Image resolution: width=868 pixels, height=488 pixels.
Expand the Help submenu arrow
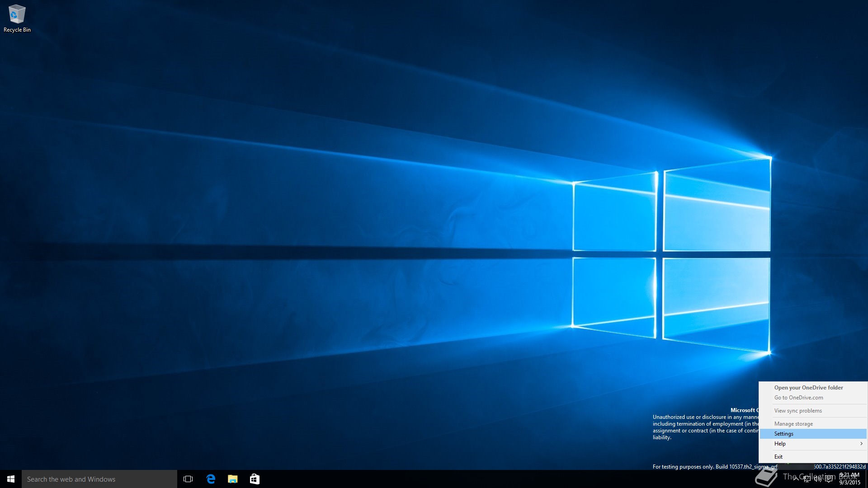point(861,444)
